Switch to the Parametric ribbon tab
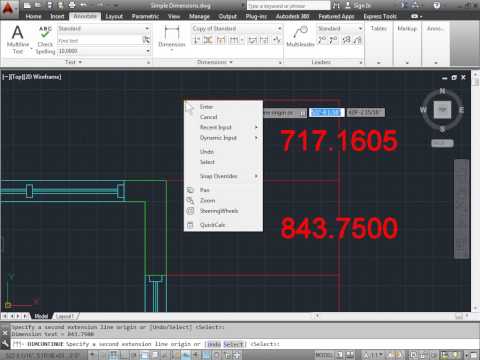 [145, 16]
